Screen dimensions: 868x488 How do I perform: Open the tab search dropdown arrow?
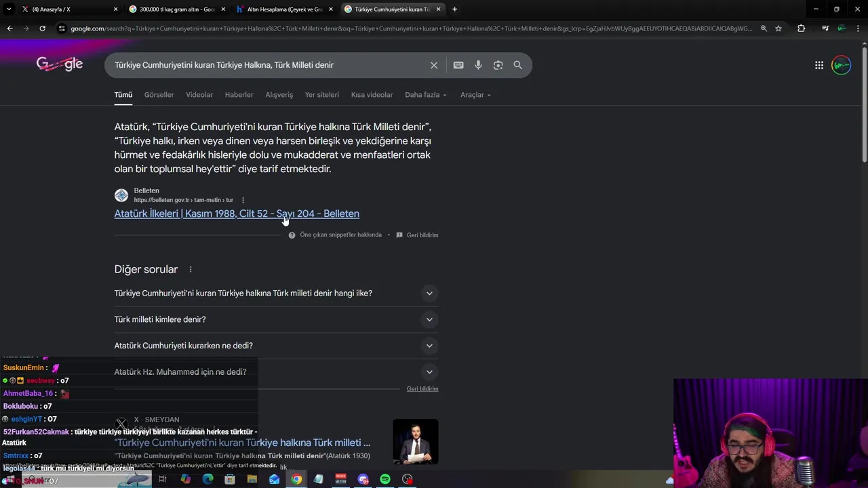tap(9, 9)
